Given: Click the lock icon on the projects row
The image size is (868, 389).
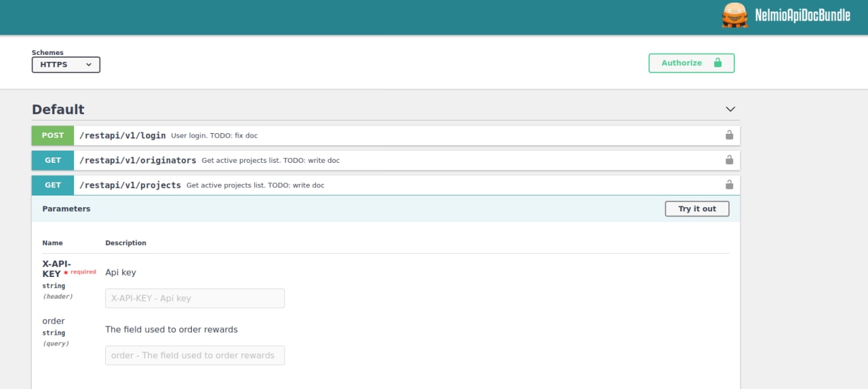Looking at the screenshot, I should [x=729, y=185].
